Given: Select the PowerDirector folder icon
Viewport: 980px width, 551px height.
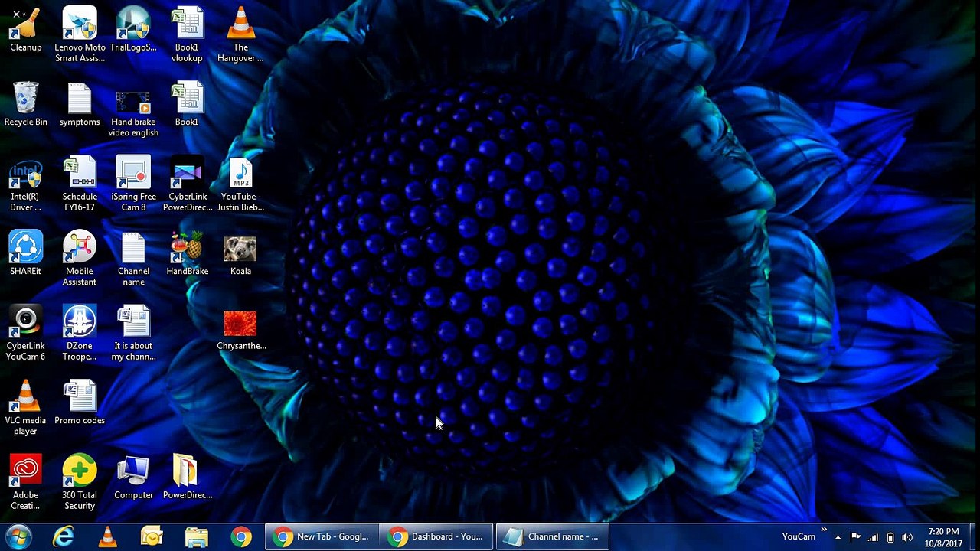Looking at the screenshot, I should (x=187, y=478).
